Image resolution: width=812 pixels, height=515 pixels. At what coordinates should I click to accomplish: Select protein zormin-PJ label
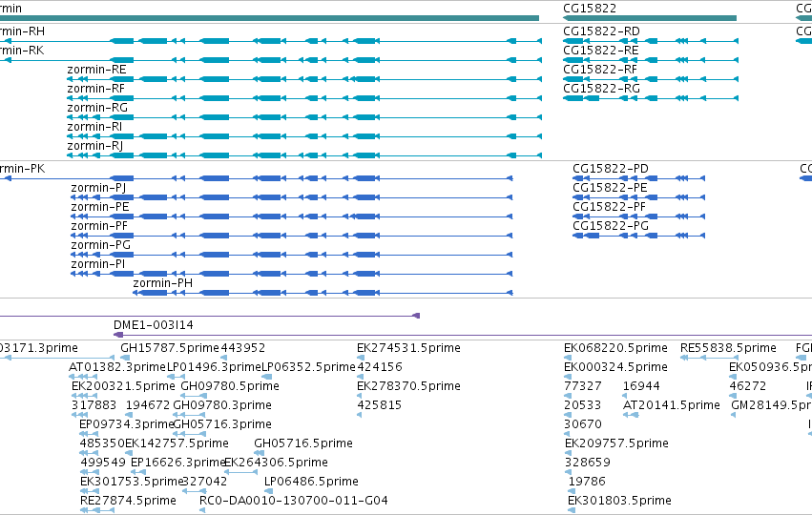tap(98, 188)
